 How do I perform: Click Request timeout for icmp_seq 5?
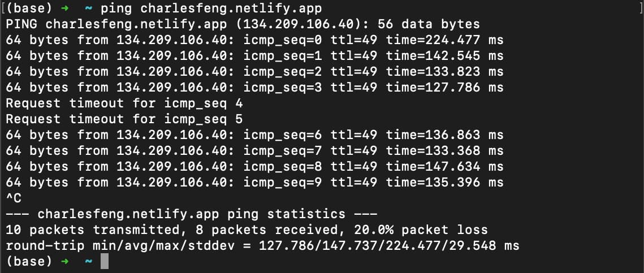pyautogui.click(x=124, y=119)
